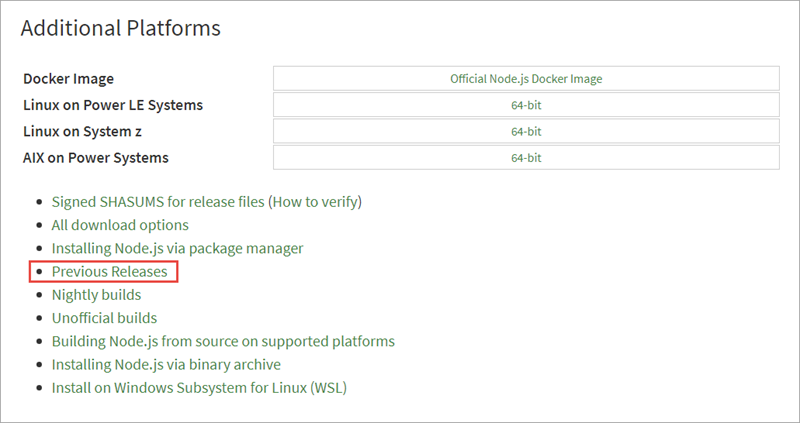The width and height of the screenshot is (800, 423).
Task: Go to Previous Releases
Action: [x=109, y=271]
